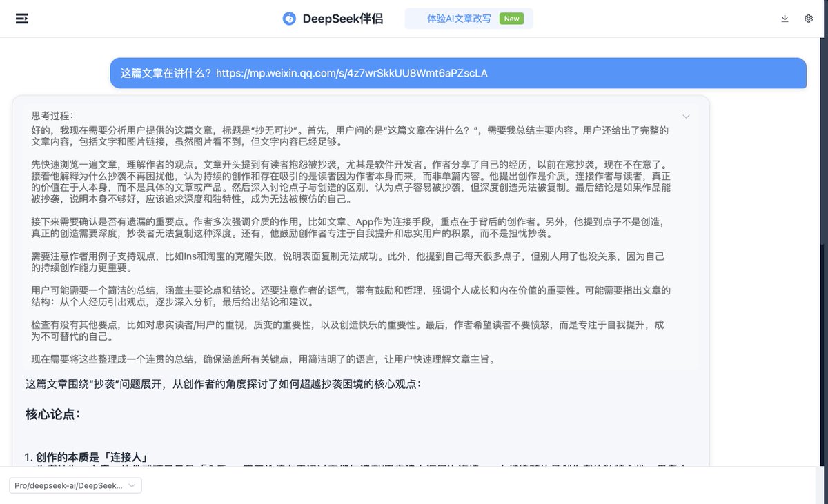828x504 pixels.
Task: Click the 体验AI文章改写 banner button
Action: (x=469, y=19)
